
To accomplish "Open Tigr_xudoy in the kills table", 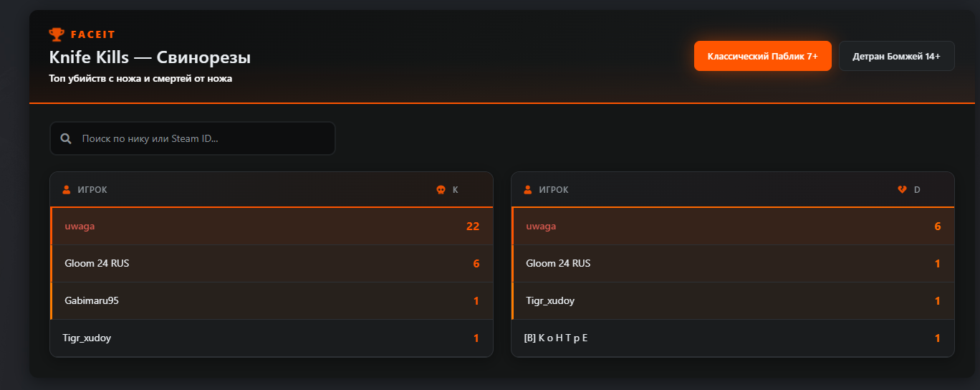I will (87, 338).
